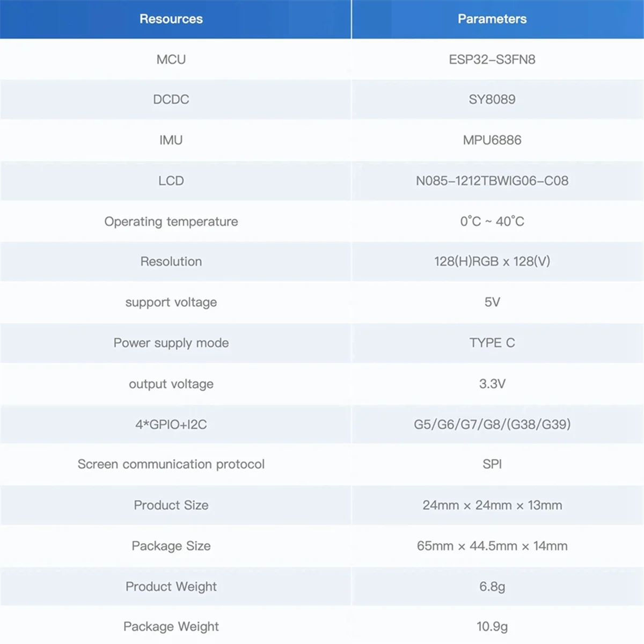Click the SY8089 parameter value
Viewport: 644px width, 644px height.
pyautogui.click(x=492, y=99)
